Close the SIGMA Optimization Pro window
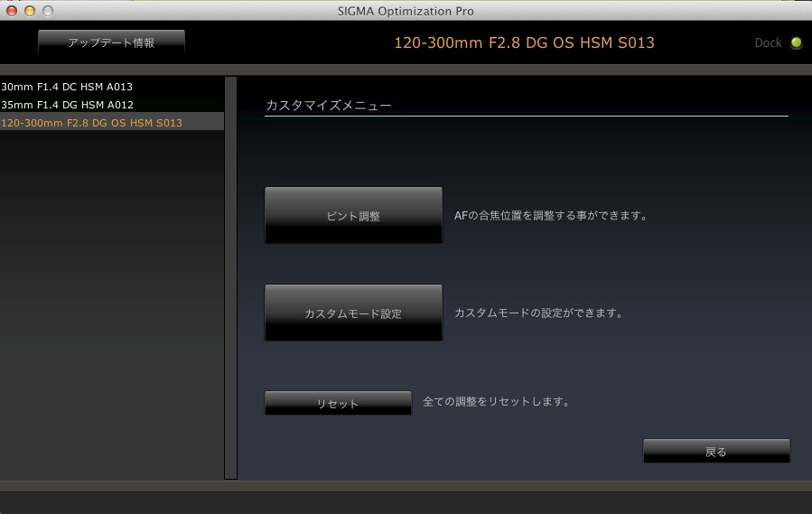812x514 pixels. [x=12, y=11]
